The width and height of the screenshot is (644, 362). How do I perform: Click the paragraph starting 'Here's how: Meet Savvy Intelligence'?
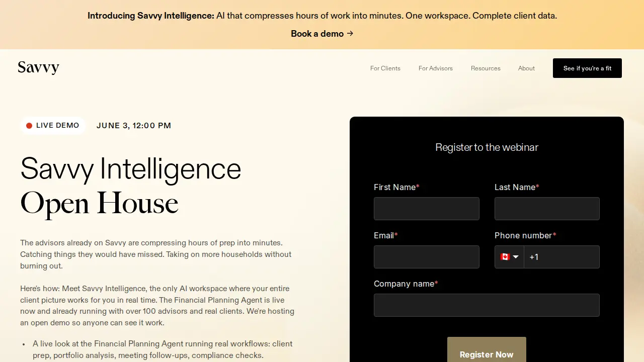[x=157, y=306]
